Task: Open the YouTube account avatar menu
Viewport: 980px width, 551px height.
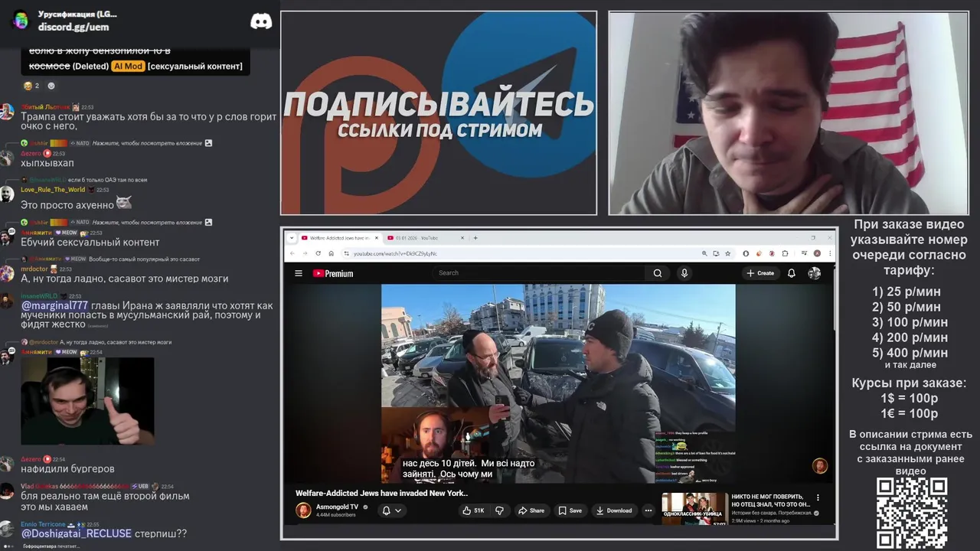Action: [814, 273]
